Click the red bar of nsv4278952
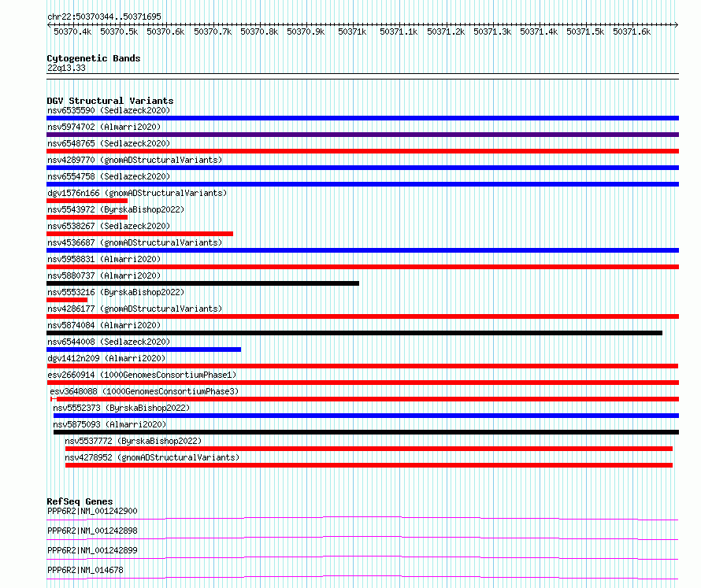 pos(369,465)
